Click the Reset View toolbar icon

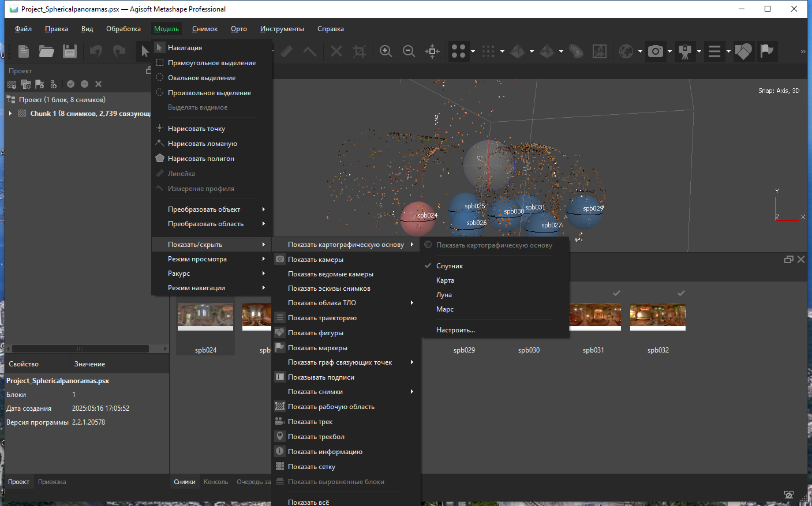pos(432,51)
